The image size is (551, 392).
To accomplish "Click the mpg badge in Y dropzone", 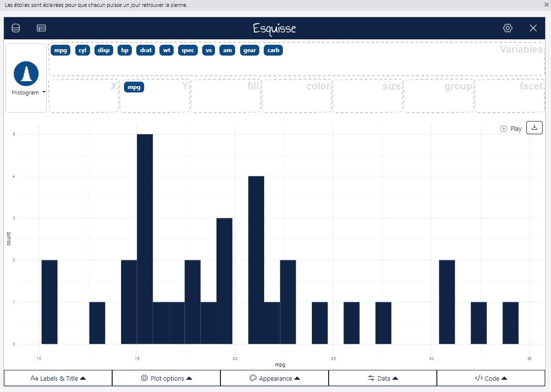I will 134,87.
